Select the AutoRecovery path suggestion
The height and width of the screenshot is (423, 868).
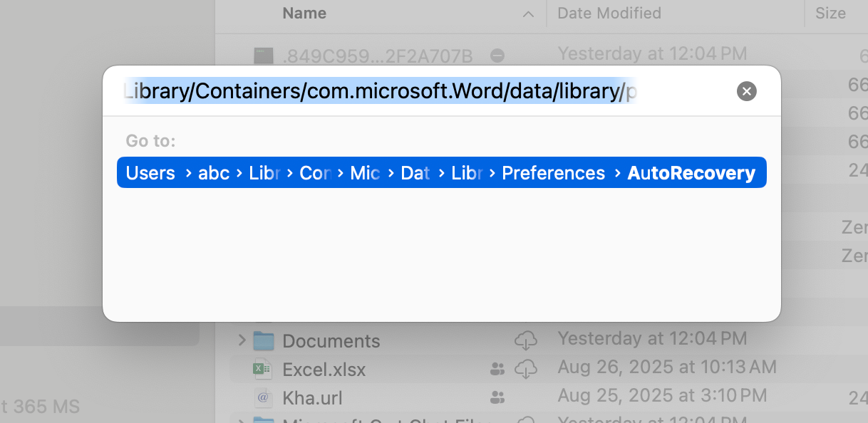[x=691, y=172]
